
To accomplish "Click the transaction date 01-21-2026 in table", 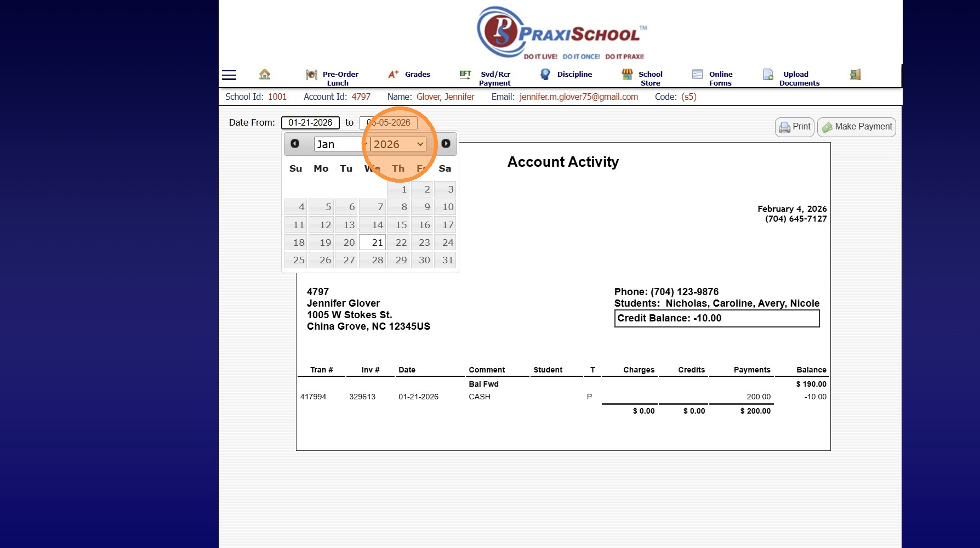I will coord(418,397).
